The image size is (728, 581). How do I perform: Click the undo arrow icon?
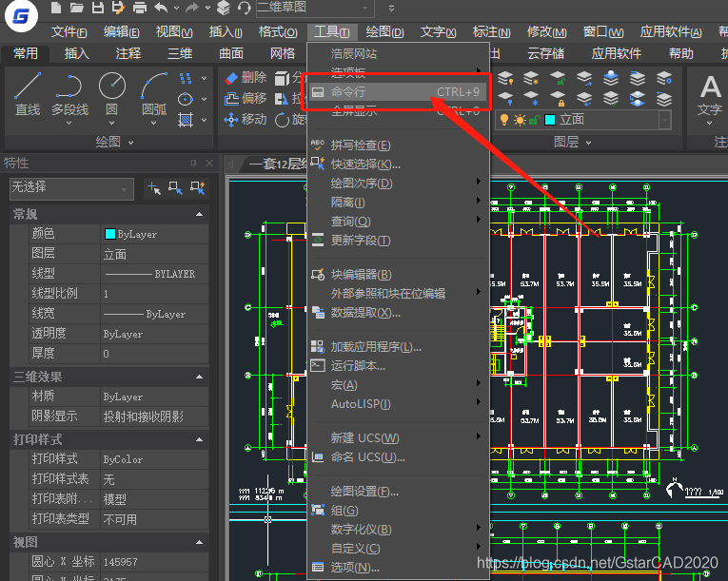pyautogui.click(x=161, y=8)
